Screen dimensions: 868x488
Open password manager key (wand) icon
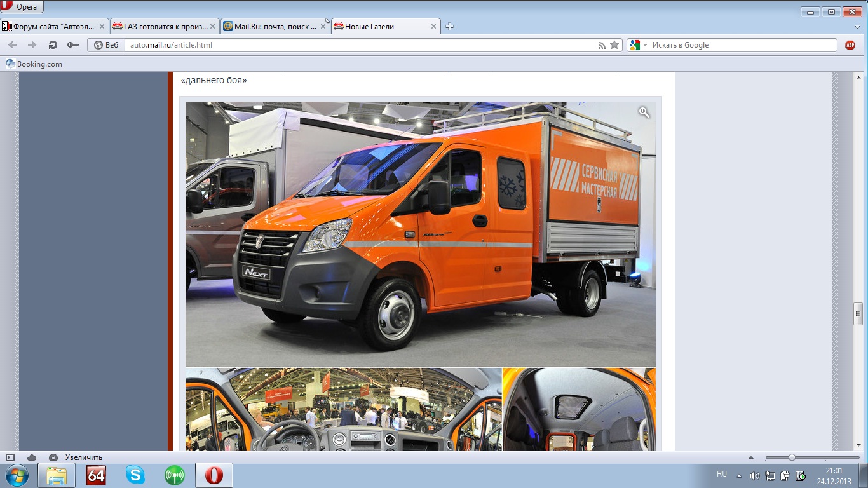coord(73,45)
